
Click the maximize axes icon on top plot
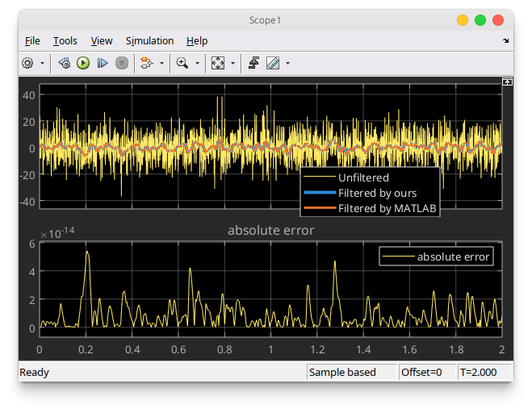coord(507,81)
